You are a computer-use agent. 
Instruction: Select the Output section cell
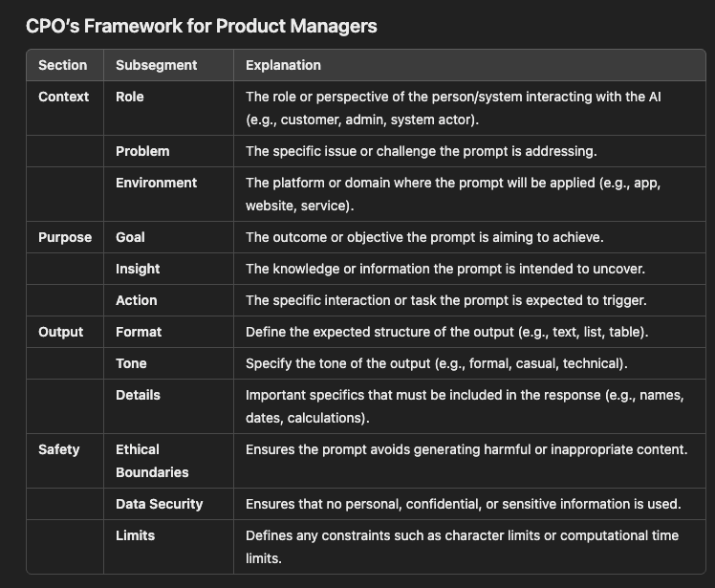[x=60, y=332]
